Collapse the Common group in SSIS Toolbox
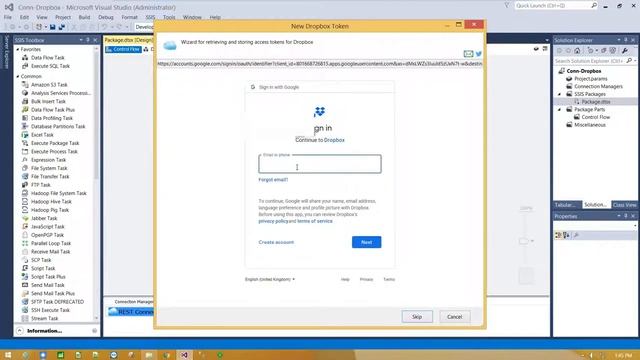 click(x=18, y=76)
